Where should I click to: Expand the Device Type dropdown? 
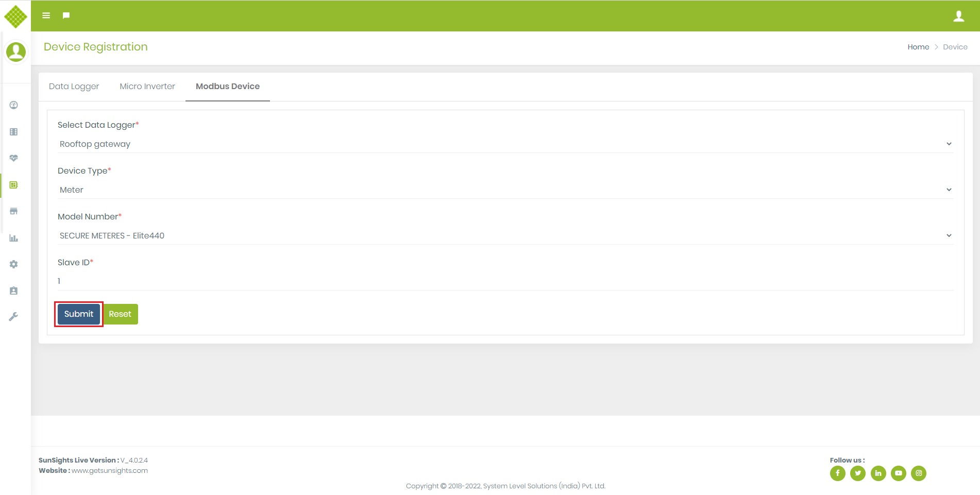(x=505, y=190)
